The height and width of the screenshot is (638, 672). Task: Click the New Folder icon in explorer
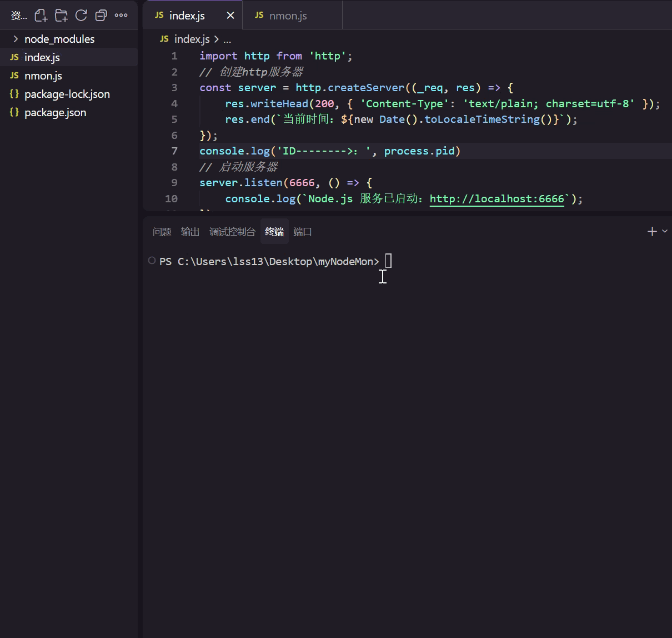[x=61, y=16]
